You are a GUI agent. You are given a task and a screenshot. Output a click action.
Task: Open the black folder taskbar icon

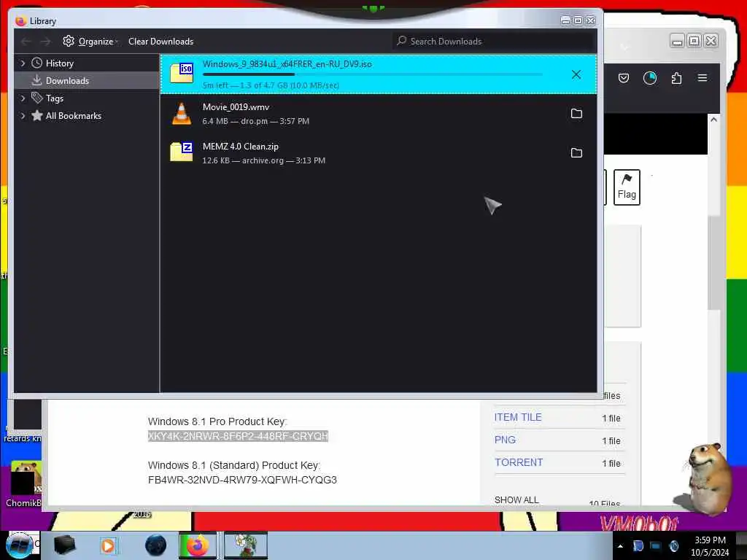tap(64, 545)
